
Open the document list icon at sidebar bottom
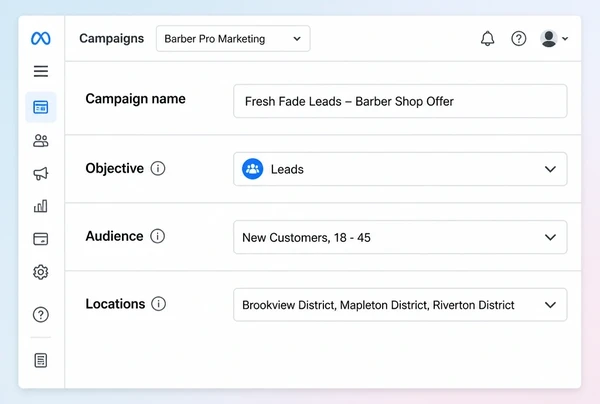pos(41,360)
